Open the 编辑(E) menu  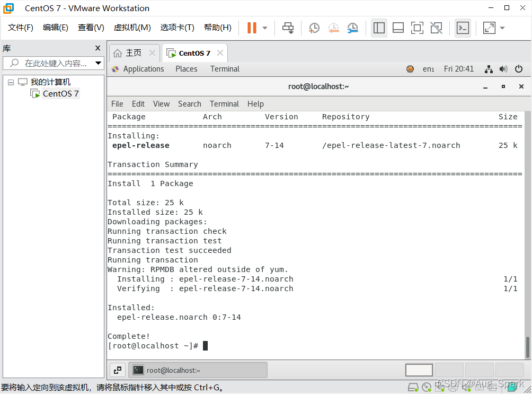pyautogui.click(x=55, y=28)
